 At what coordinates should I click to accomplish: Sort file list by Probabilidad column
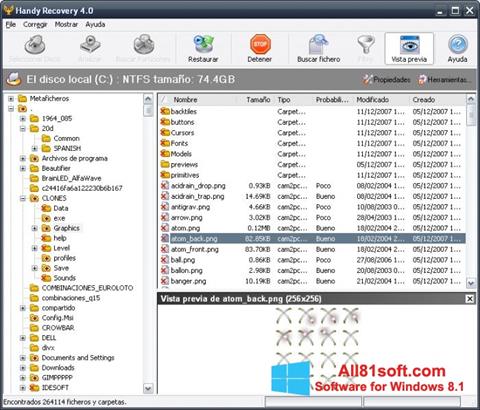333,100
